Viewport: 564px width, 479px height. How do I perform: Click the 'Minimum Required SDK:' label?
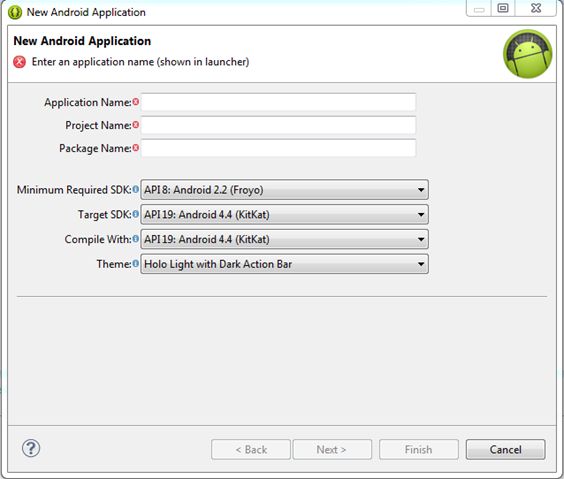74,190
